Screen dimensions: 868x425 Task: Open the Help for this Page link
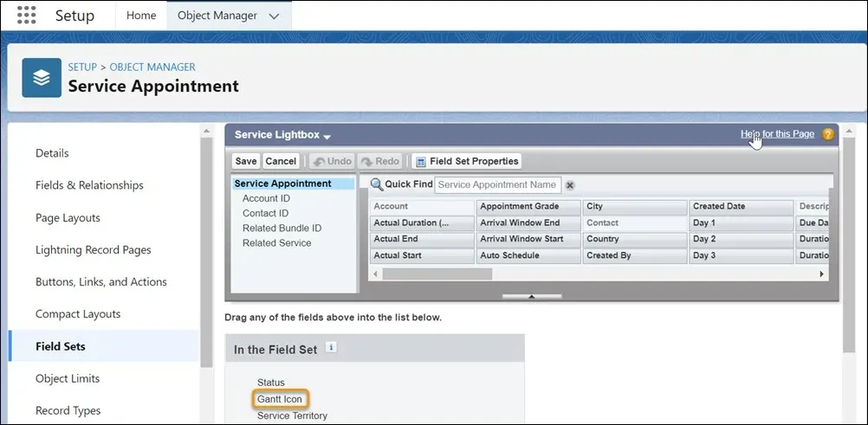tap(777, 134)
